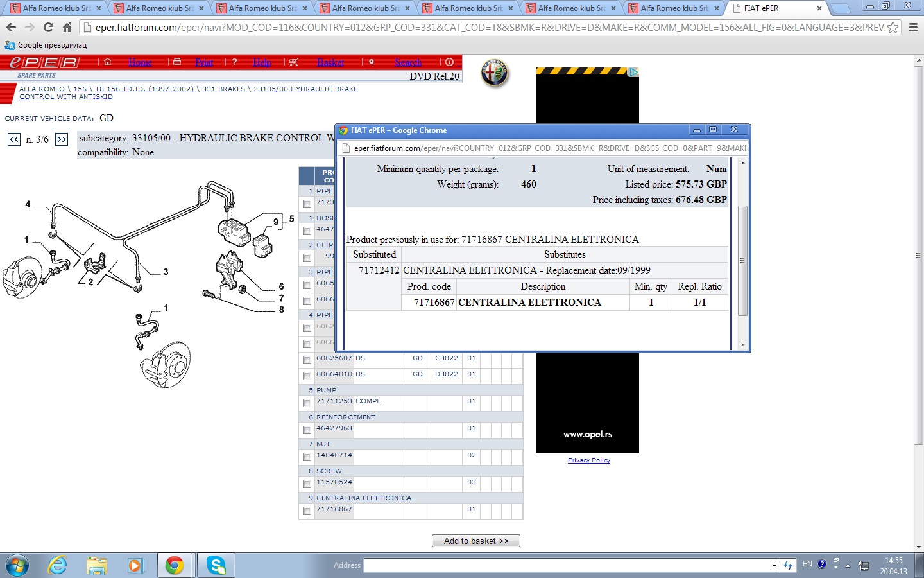This screenshot has height=578, width=924.
Task: Click the magnifier icon in ePER toolbar
Action: coord(371,62)
